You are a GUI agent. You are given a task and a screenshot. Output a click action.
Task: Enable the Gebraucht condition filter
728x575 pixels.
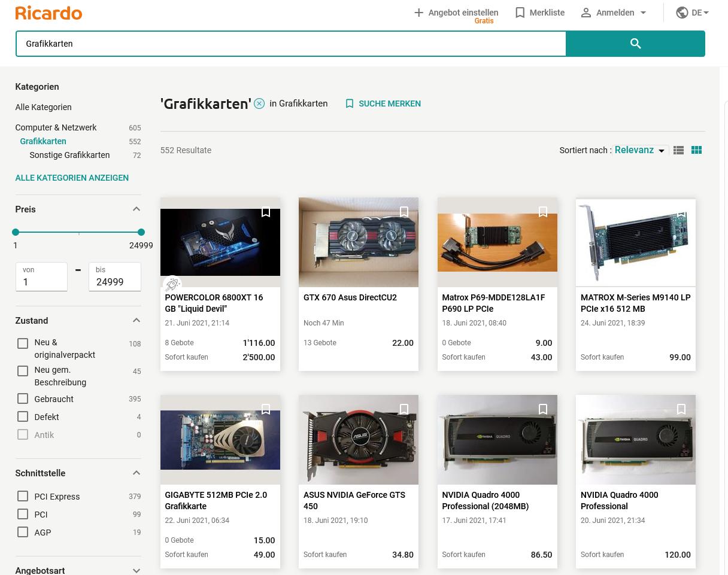pos(23,398)
